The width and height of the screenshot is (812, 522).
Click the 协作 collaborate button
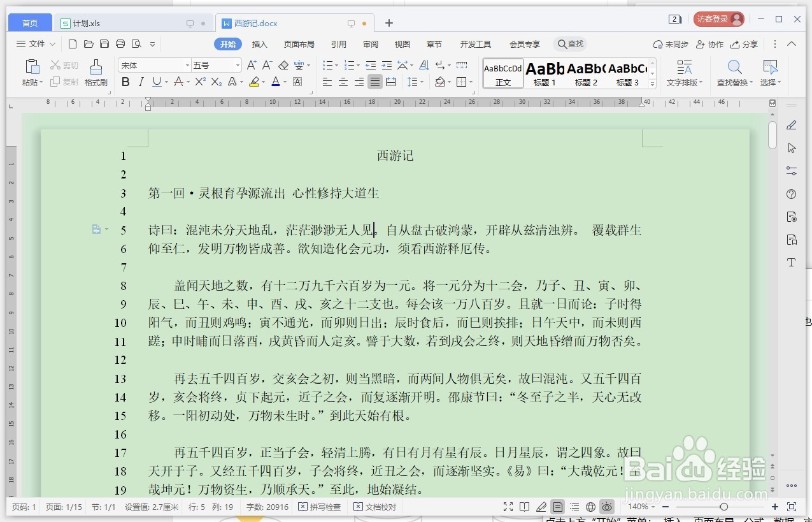(710, 44)
